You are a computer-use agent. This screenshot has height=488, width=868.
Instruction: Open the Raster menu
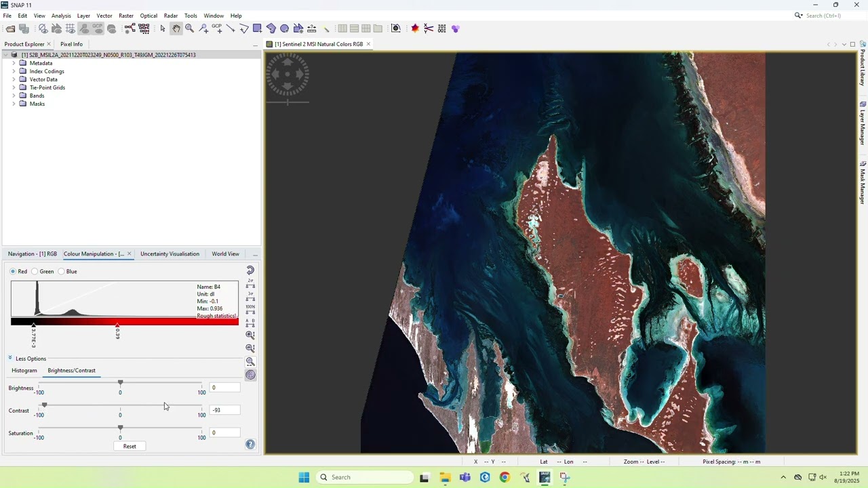click(x=126, y=16)
